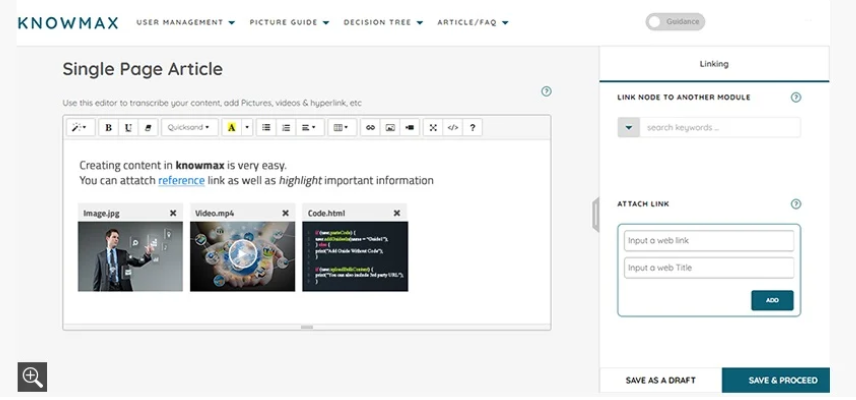The height and width of the screenshot is (400, 856).
Task: Open the User Management menu
Action: coord(186,22)
